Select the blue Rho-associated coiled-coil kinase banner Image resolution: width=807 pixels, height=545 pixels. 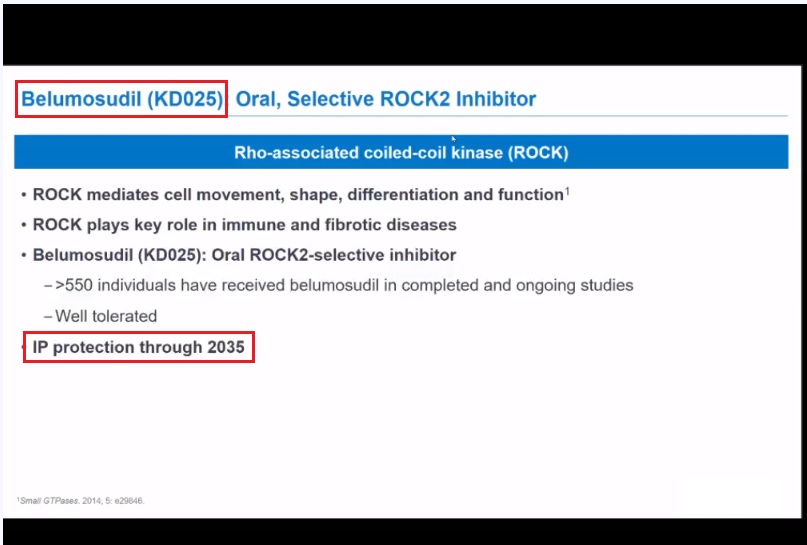tap(401, 153)
